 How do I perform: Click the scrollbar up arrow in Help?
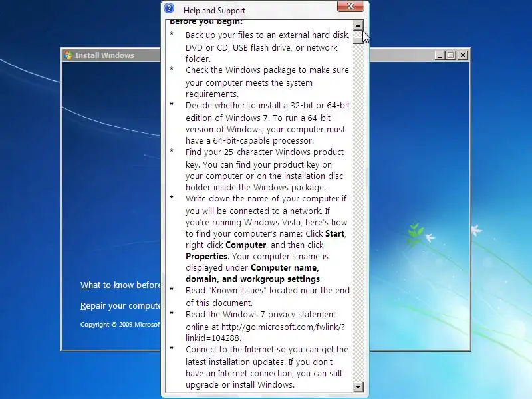tap(358, 25)
